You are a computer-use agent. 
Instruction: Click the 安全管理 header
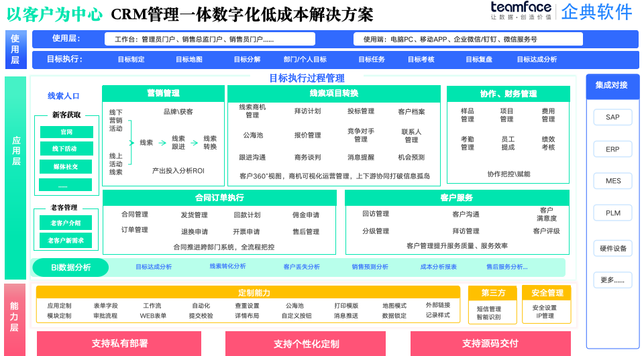click(x=547, y=293)
